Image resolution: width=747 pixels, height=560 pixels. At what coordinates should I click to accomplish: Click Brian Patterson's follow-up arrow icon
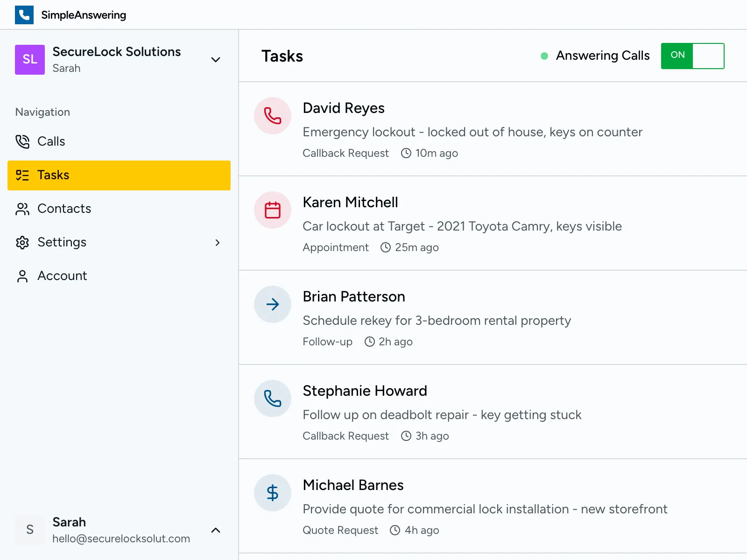pos(273,304)
